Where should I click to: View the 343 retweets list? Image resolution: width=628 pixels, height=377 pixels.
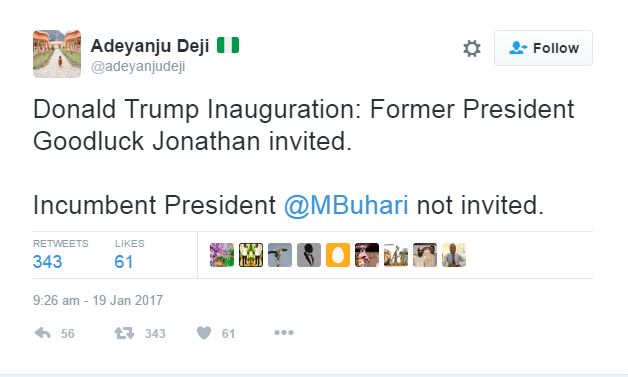click(48, 262)
